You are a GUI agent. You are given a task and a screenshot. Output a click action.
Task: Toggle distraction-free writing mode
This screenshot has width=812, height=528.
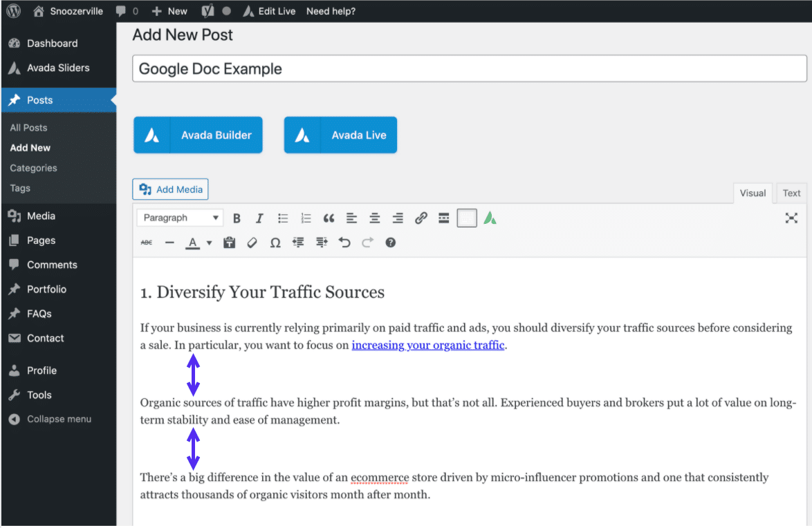(791, 218)
